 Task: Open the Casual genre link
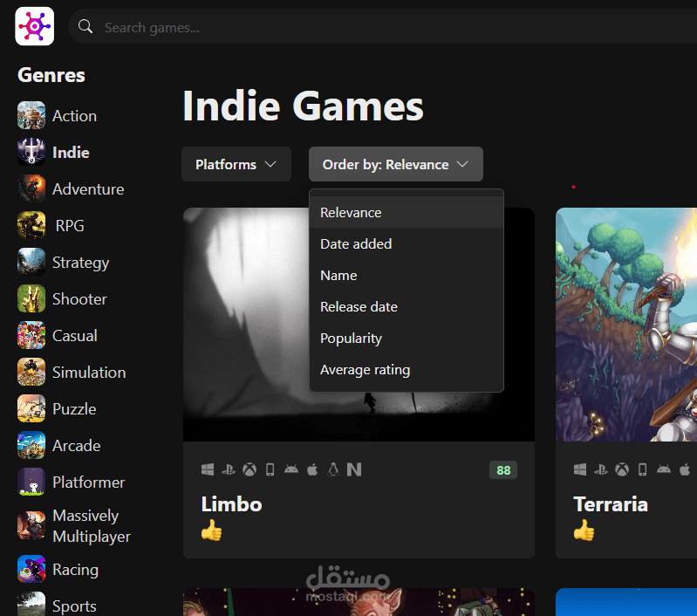pos(75,336)
